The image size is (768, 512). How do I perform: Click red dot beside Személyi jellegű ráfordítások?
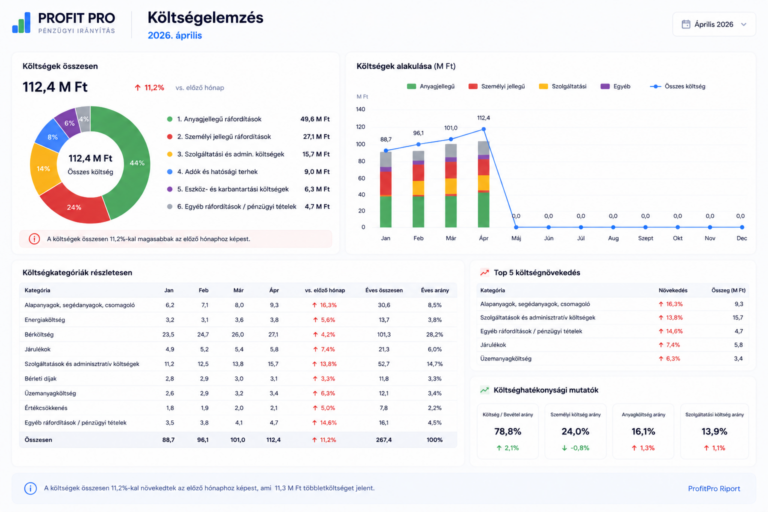point(169,137)
